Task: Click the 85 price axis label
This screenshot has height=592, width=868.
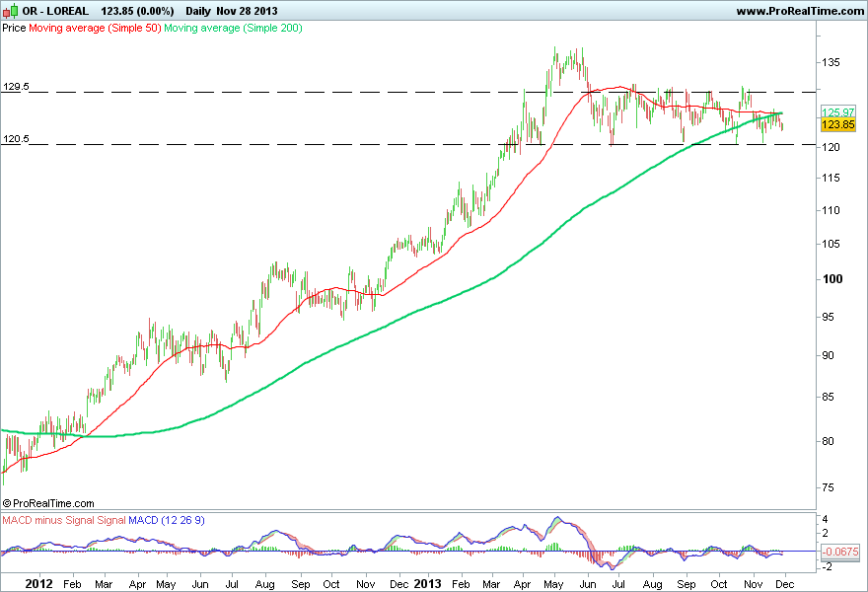Action: click(828, 397)
